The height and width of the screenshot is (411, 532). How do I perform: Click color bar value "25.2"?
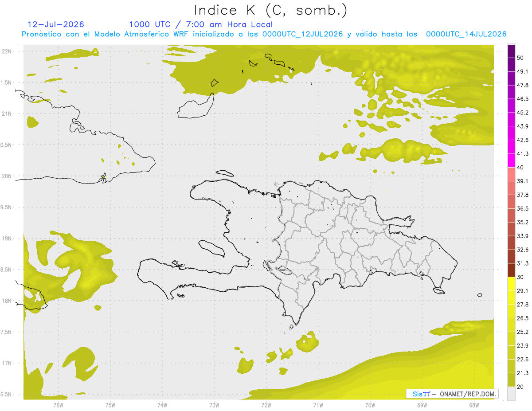coord(523,332)
